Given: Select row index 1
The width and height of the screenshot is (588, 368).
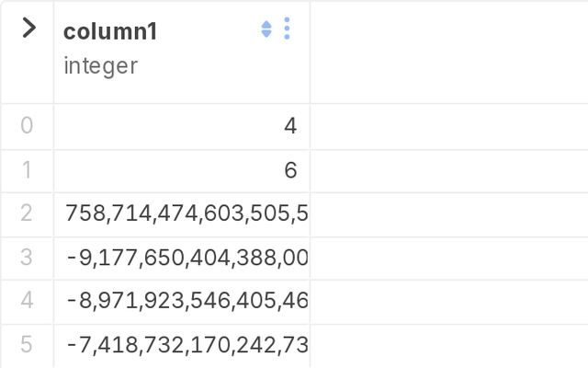Looking at the screenshot, I should (27, 170).
